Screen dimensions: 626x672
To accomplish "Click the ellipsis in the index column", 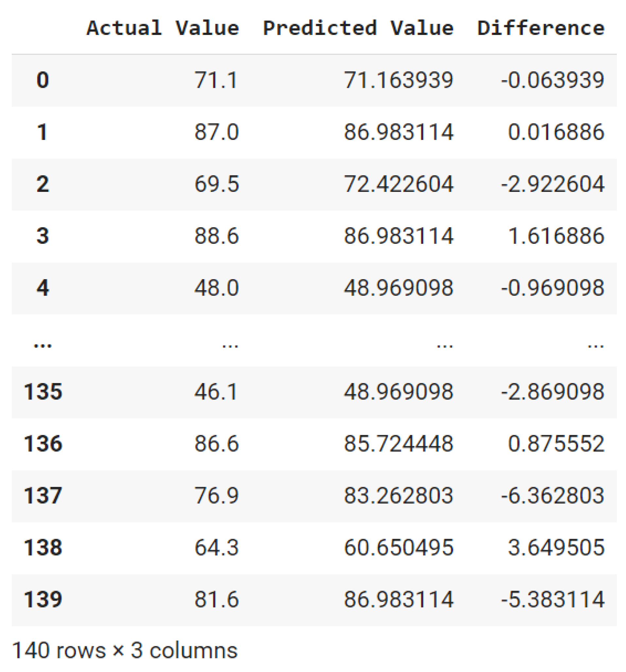I will coord(43,345).
